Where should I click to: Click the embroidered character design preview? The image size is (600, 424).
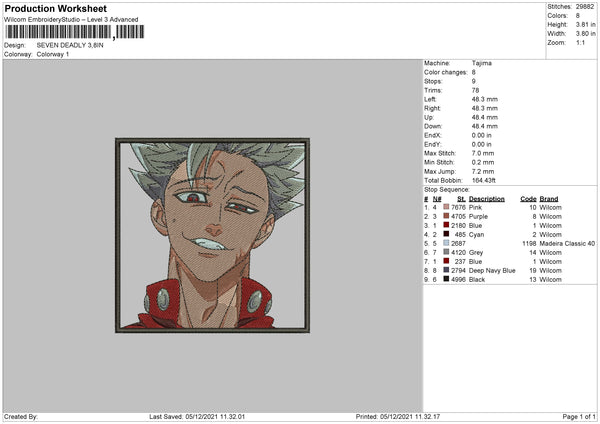pos(212,235)
